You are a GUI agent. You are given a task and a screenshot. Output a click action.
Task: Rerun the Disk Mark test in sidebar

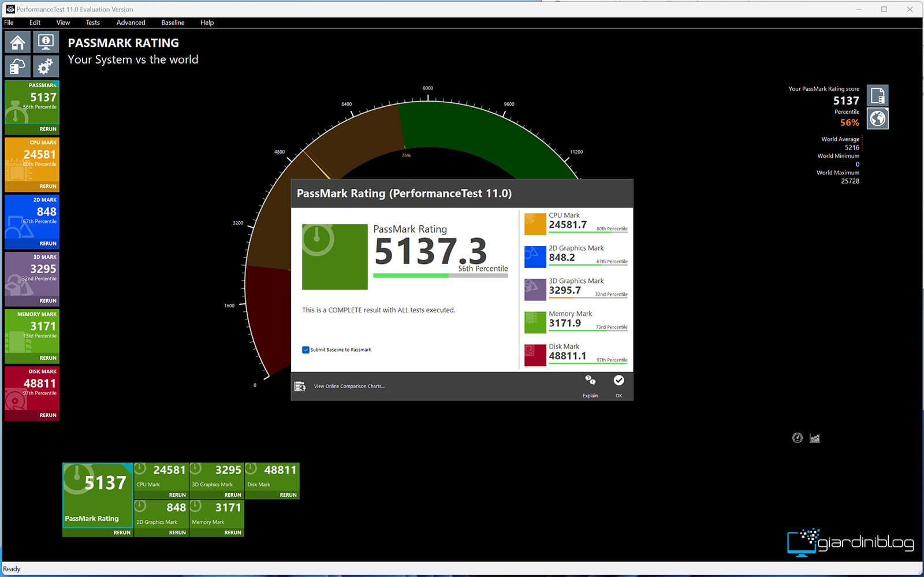[48, 415]
